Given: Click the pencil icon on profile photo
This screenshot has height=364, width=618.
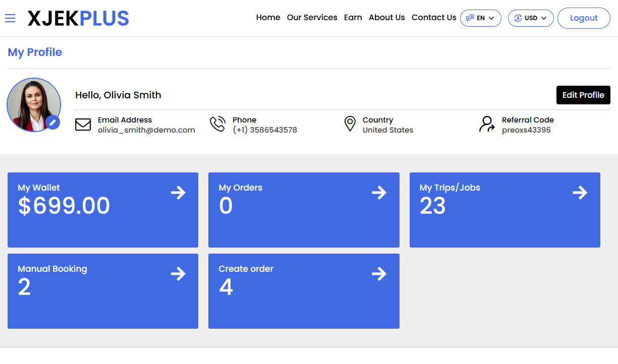Looking at the screenshot, I should [52, 123].
